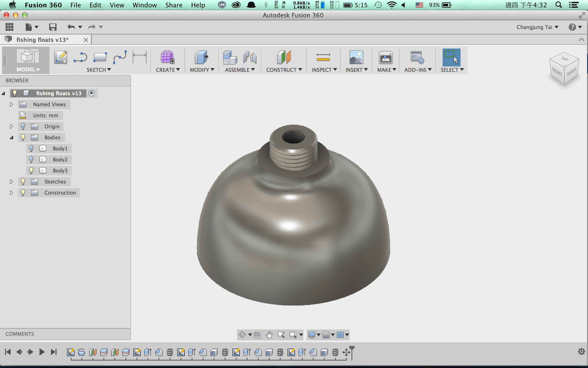The image size is (588, 368).
Task: Open the File menu in menu bar
Action: (76, 5)
